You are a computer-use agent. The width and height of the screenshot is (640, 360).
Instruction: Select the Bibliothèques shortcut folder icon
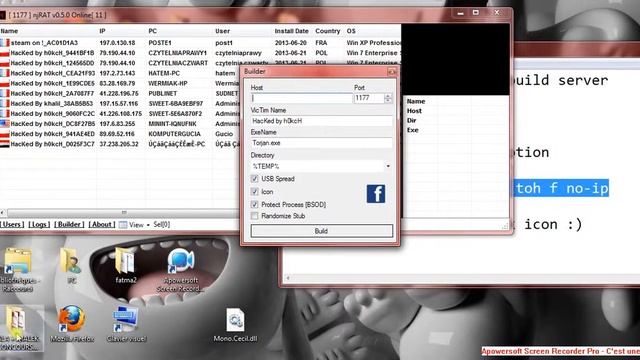[17, 269]
